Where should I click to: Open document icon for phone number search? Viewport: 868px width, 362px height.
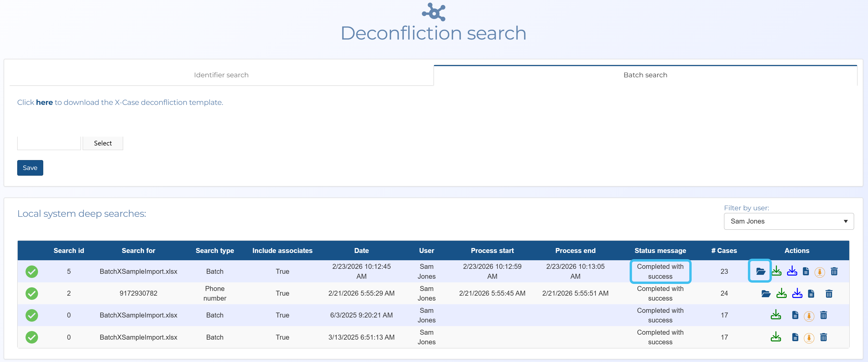(x=811, y=294)
